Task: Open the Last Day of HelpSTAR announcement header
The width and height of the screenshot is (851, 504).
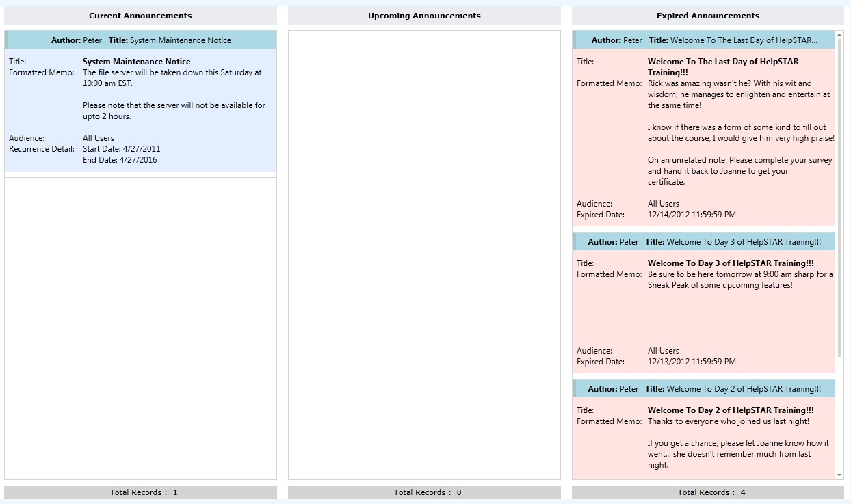Action: [x=704, y=40]
